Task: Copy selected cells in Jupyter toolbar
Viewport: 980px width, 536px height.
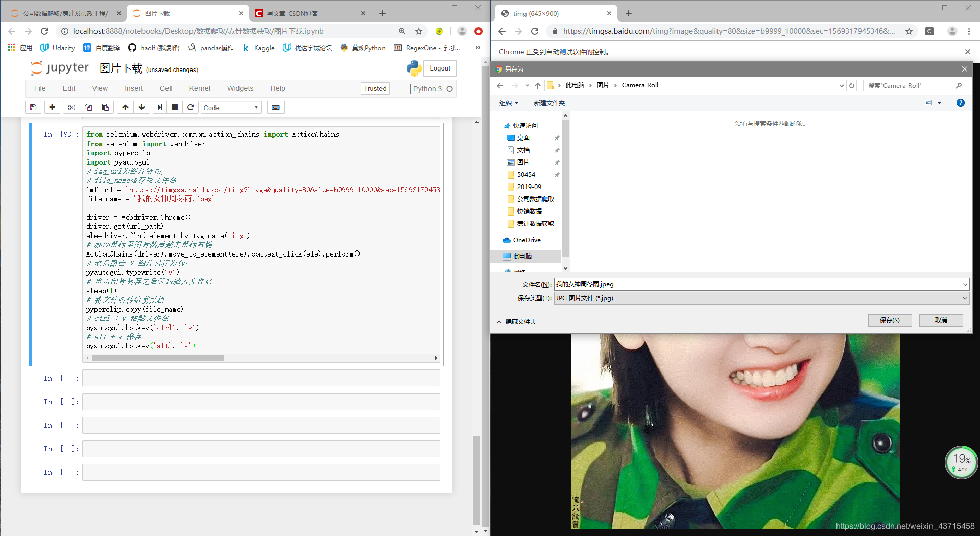Action: [88, 107]
